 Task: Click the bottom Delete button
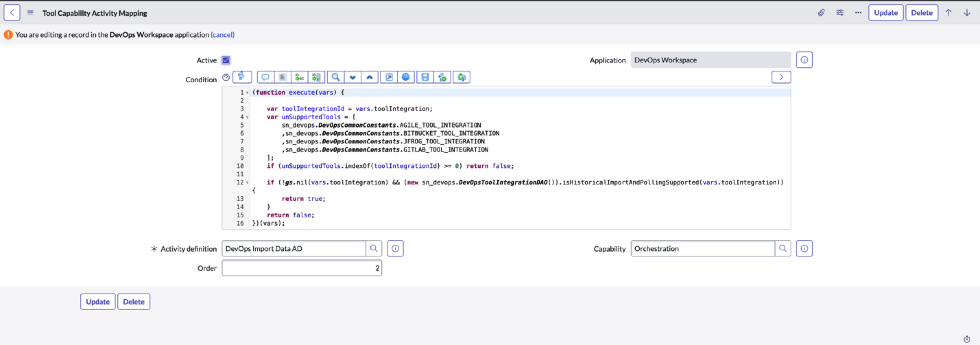pyautogui.click(x=133, y=302)
